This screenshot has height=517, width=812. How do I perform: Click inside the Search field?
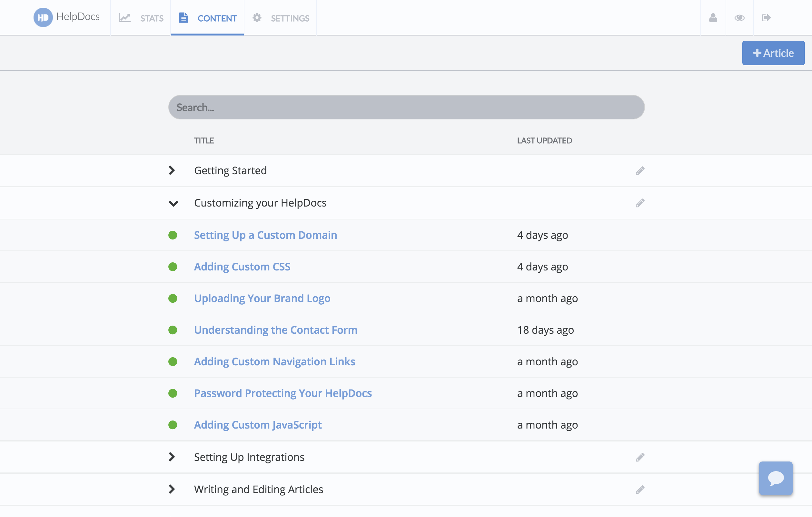coord(406,107)
